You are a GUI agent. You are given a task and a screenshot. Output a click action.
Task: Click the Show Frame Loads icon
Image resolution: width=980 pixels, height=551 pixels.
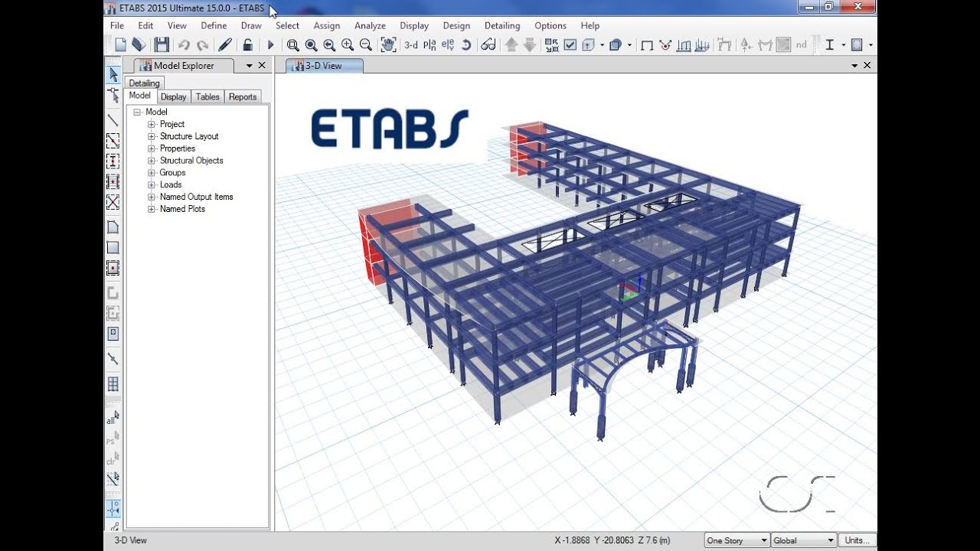(x=684, y=45)
